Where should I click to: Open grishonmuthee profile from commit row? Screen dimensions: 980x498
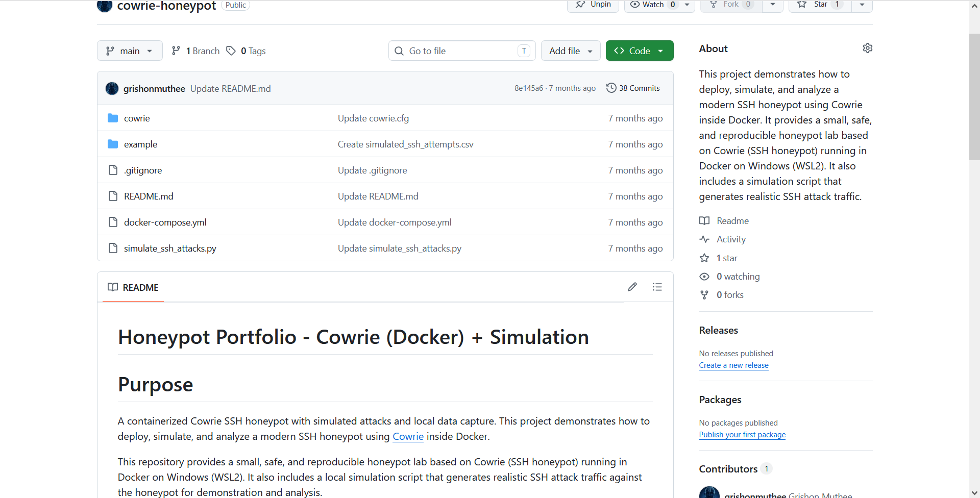point(154,88)
